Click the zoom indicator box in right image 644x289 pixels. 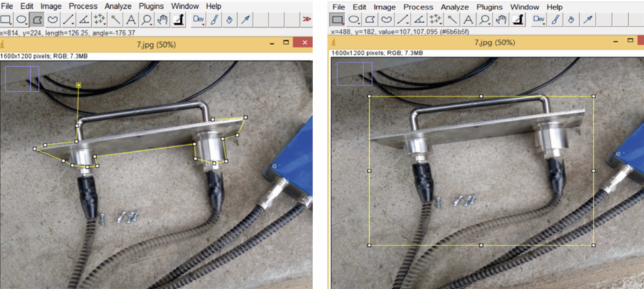coord(355,74)
